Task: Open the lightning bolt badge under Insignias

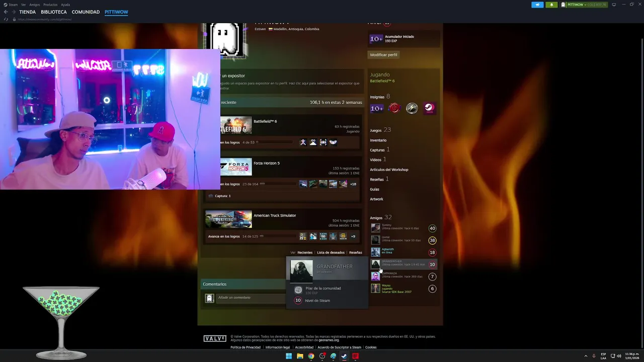Action: pyautogui.click(x=412, y=108)
